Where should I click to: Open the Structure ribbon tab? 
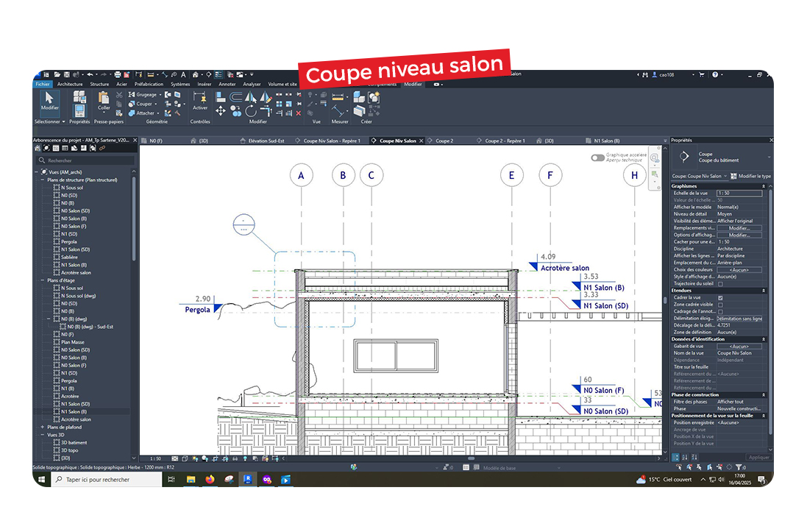[99, 84]
